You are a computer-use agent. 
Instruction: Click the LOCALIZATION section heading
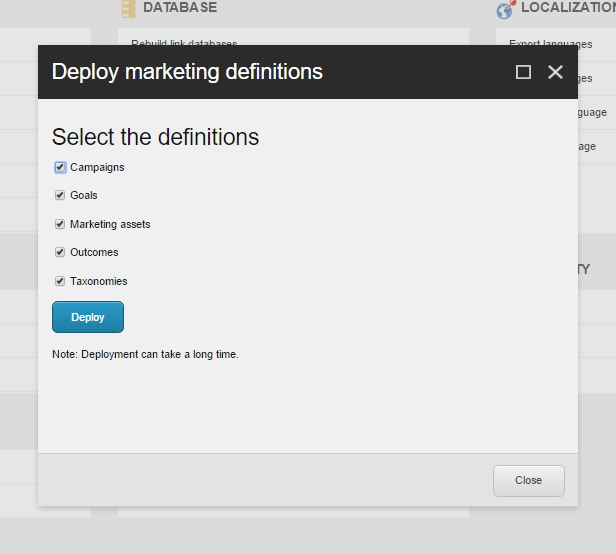(567, 8)
